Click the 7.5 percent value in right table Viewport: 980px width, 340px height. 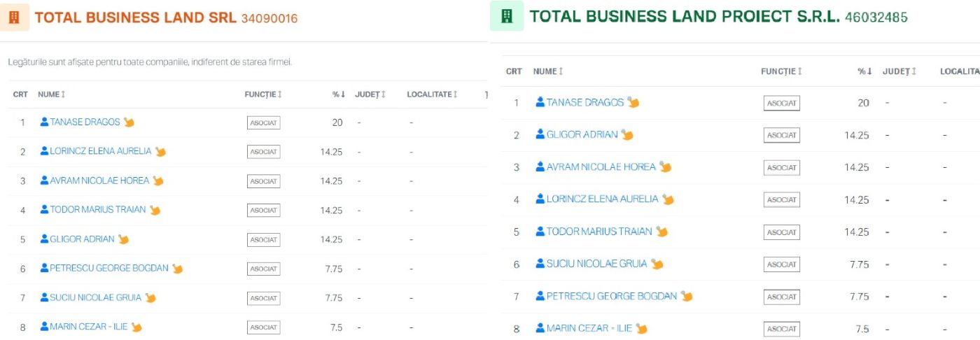click(x=862, y=329)
